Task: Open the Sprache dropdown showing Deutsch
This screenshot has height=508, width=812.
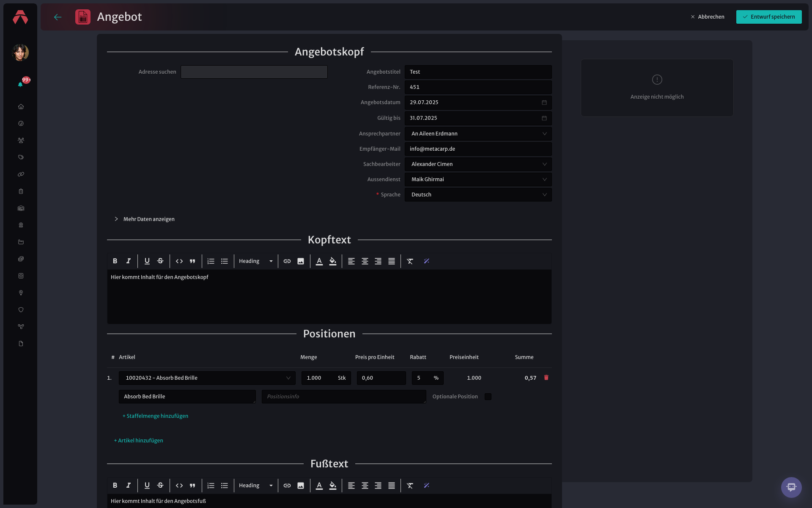Action: point(478,195)
